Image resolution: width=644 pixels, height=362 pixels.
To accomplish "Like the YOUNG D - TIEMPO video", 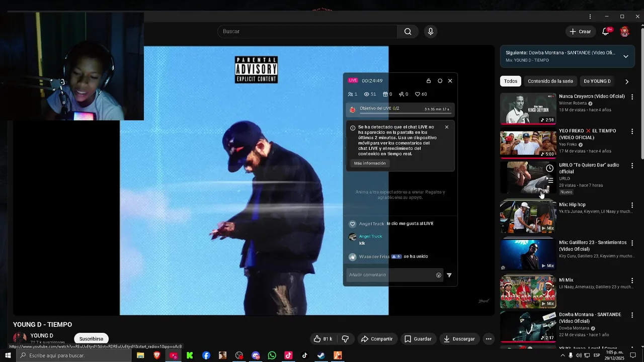I will (x=323, y=339).
